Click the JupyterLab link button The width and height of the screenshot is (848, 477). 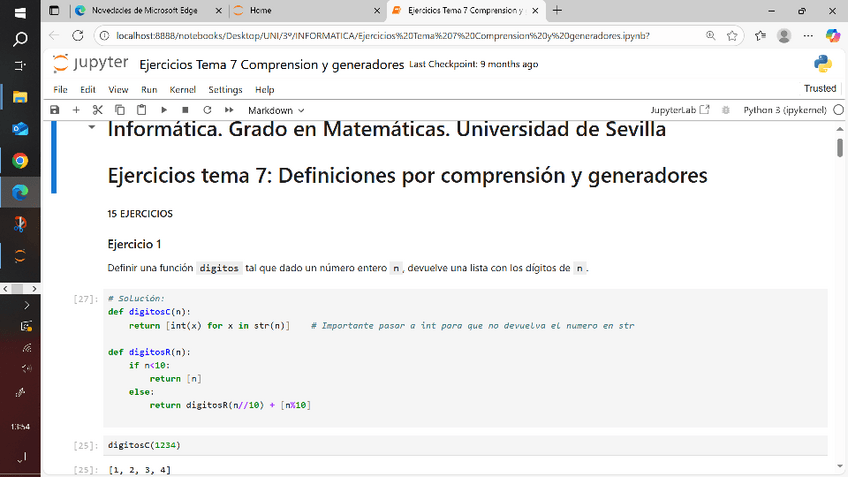pyautogui.click(x=680, y=110)
